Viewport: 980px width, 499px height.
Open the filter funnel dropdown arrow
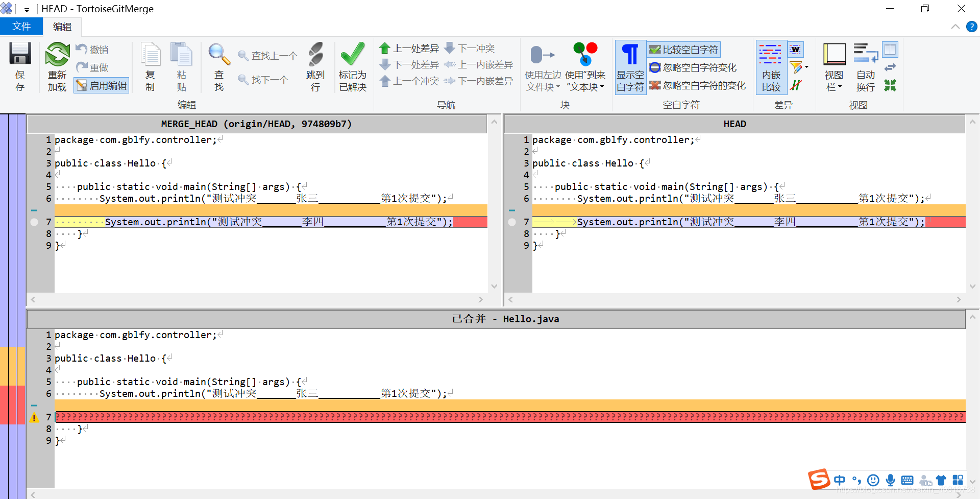806,67
